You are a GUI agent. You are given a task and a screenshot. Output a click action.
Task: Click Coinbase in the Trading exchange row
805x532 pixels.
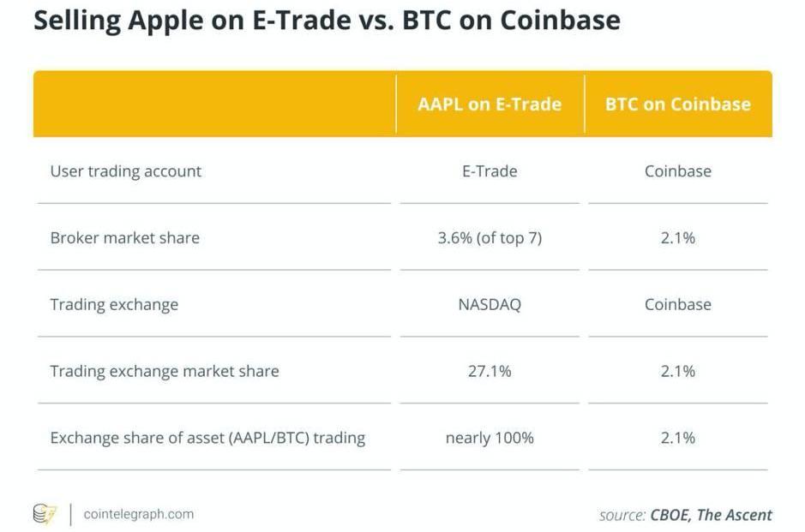677,305
